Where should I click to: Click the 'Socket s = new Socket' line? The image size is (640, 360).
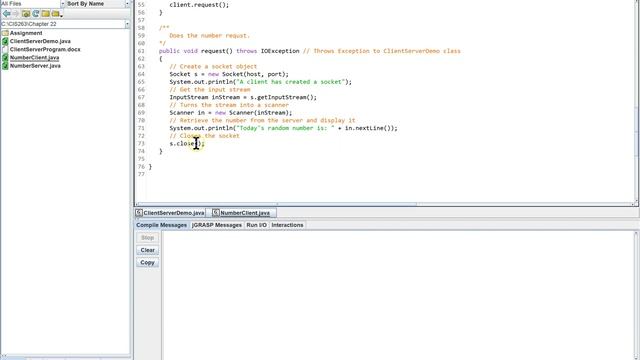click(x=229, y=74)
